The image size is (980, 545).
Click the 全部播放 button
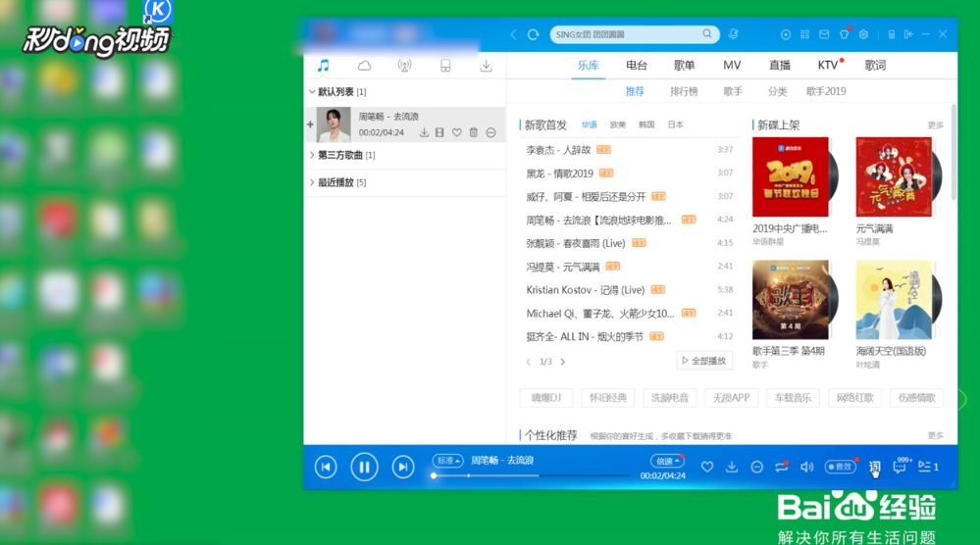click(x=704, y=361)
